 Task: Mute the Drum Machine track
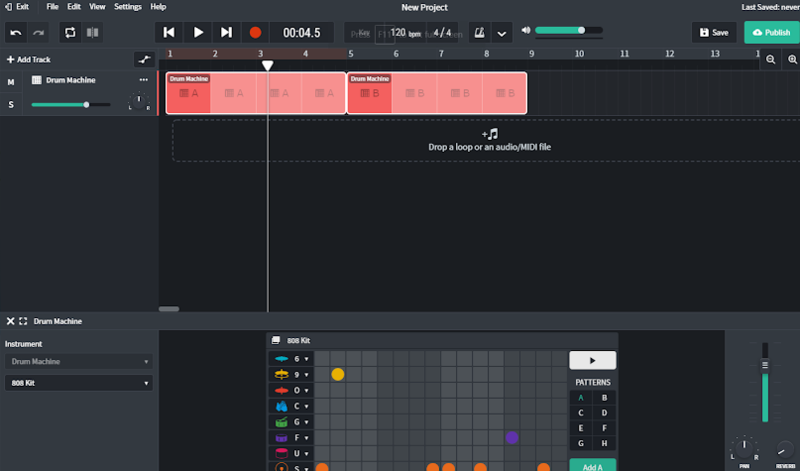click(x=11, y=81)
